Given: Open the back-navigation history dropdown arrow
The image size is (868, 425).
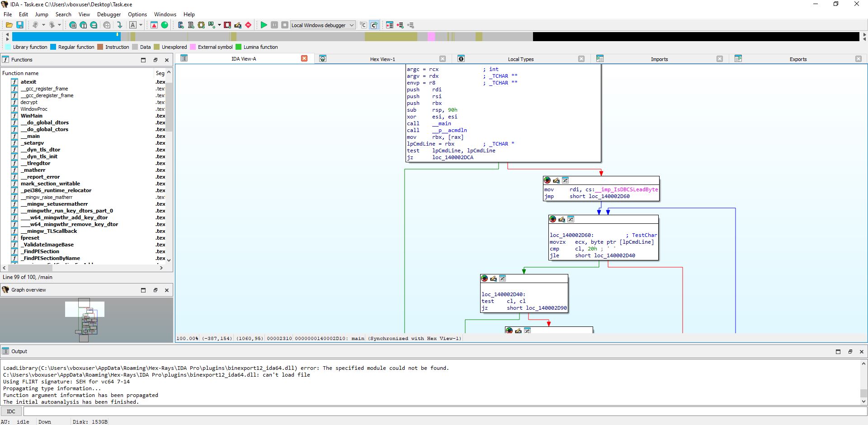Looking at the screenshot, I should coord(43,25).
